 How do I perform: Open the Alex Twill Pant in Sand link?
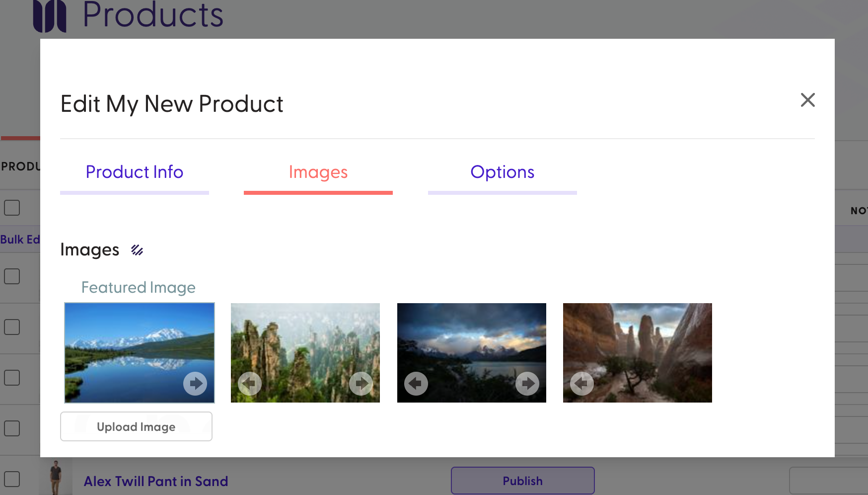pyautogui.click(x=156, y=481)
